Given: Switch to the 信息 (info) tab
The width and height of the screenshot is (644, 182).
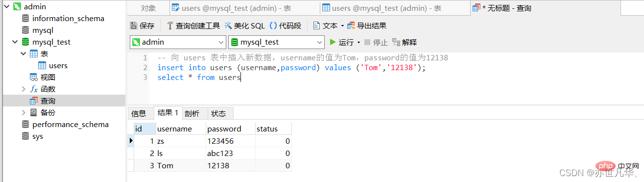Looking at the screenshot, I should coord(139,113).
